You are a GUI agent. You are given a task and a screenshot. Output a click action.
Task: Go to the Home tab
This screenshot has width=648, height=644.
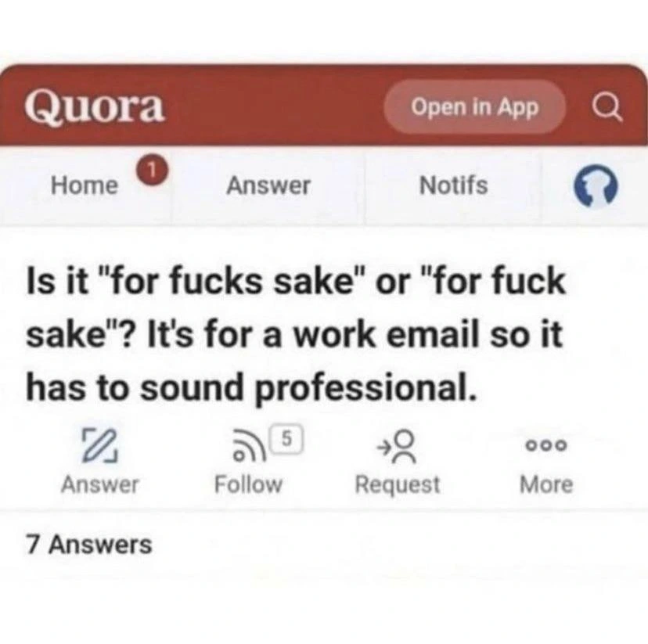[x=84, y=186]
